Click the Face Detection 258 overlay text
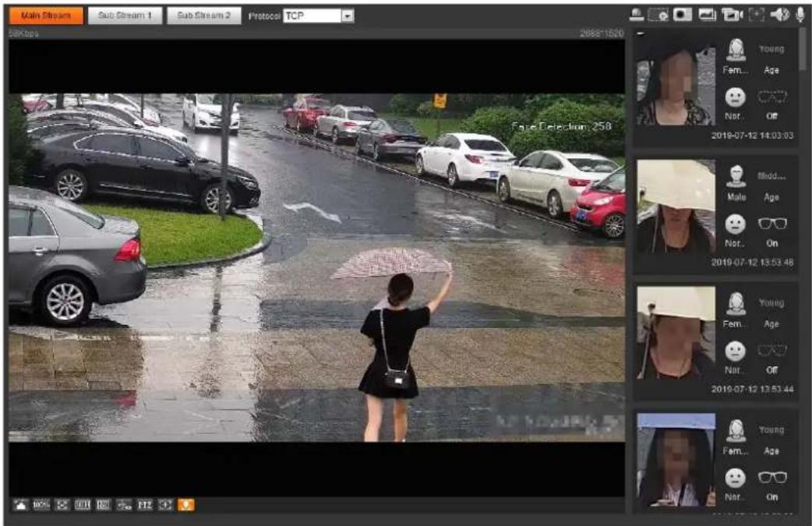The height and width of the screenshot is (526, 812). pos(561,126)
